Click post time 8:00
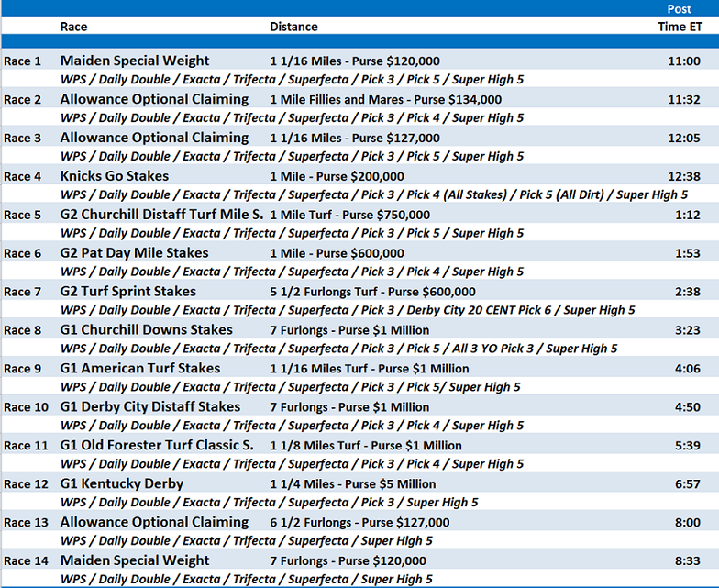719x588 pixels. pos(688,523)
